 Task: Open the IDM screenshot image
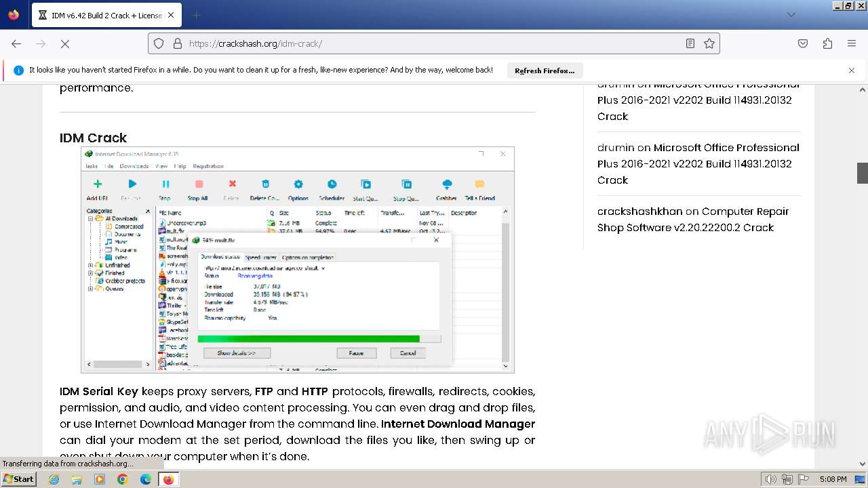point(298,260)
